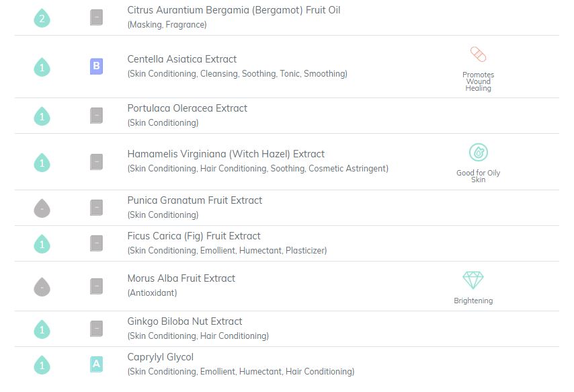Click the gray unrated drop beside Punica Granatum
Image resolution: width=574 pixels, height=392 pixels.
42,208
